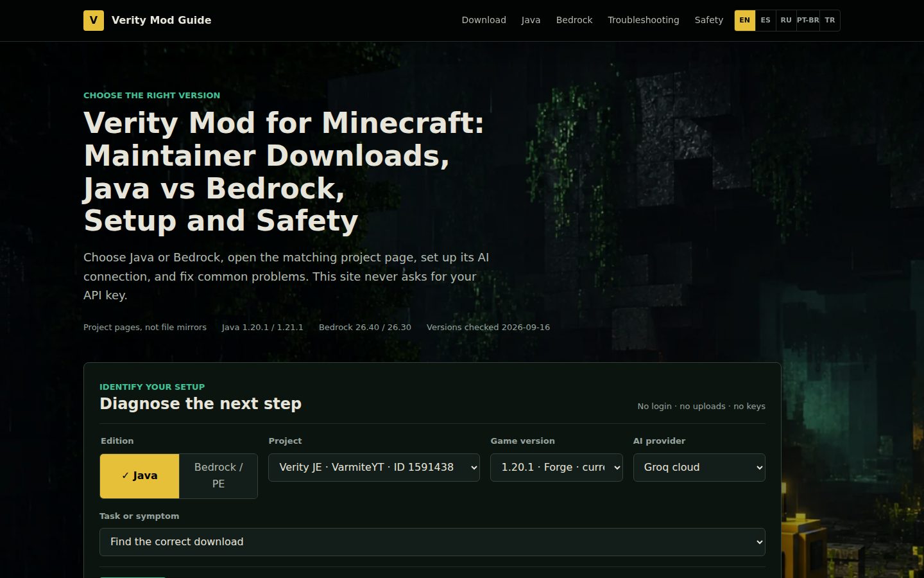Open the Verity Mod Guide home link
Viewport: 924px width, 578px height.
pyautogui.click(x=148, y=21)
